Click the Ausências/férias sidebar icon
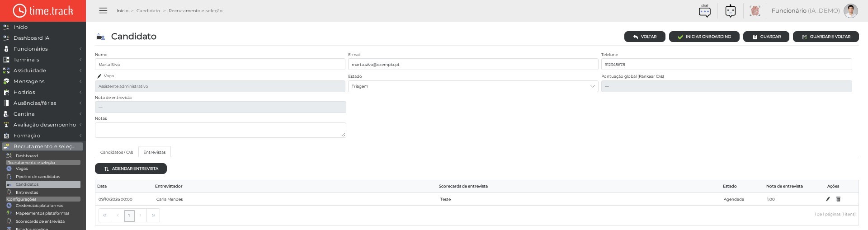This screenshot has width=868, height=230. (x=6, y=103)
